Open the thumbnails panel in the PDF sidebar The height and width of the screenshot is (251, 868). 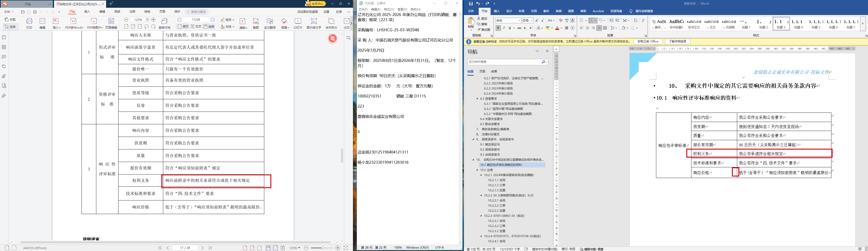click(4, 47)
